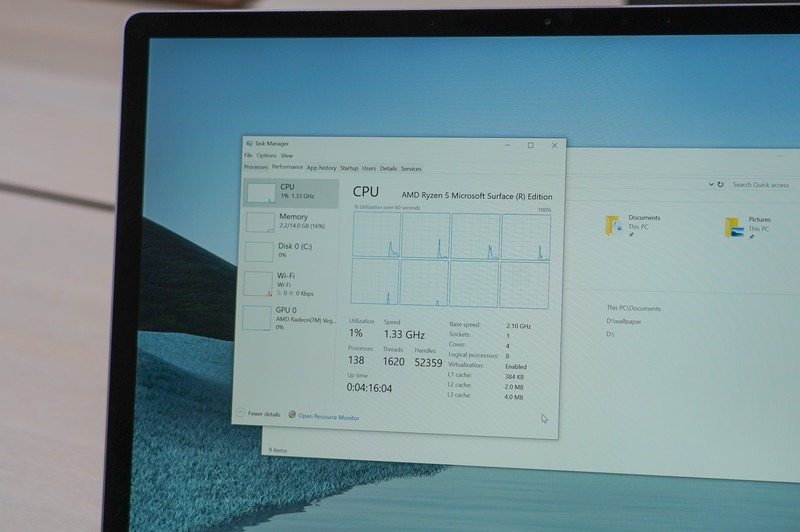Screen dimensions: 800x532
Task: Click the last logical processor graph in bottom row
Action: click(x=524, y=285)
